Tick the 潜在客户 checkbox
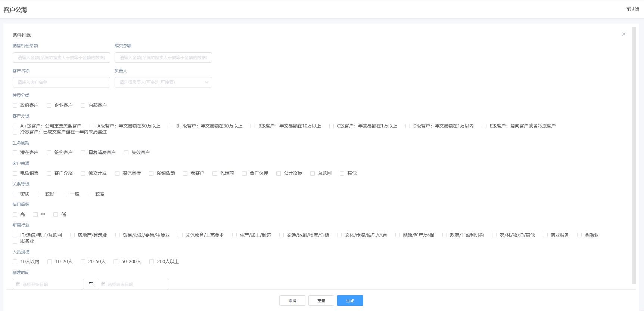644x311 pixels. coord(15,153)
